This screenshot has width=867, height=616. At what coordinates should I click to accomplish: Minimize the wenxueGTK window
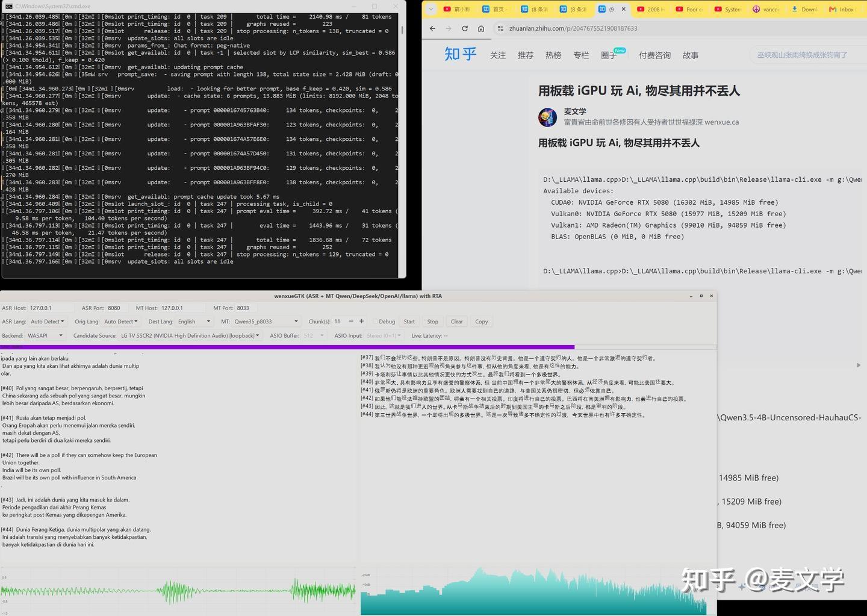tap(691, 296)
